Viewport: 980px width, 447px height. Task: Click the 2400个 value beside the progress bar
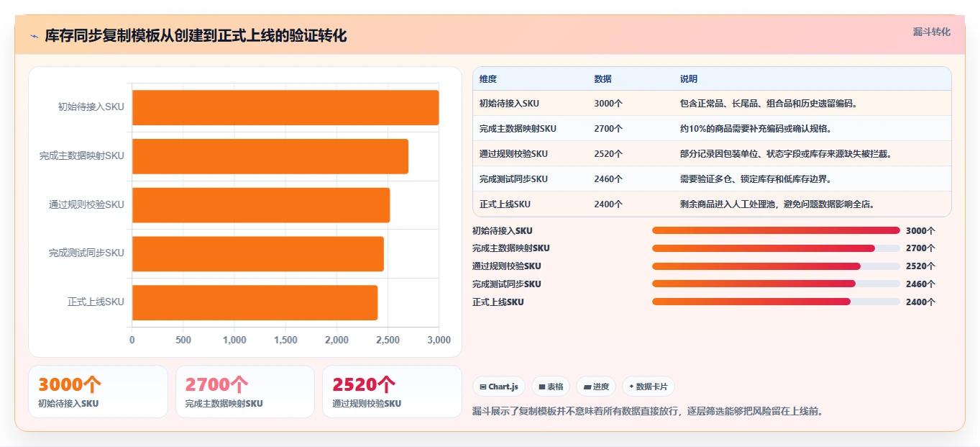[x=920, y=302]
